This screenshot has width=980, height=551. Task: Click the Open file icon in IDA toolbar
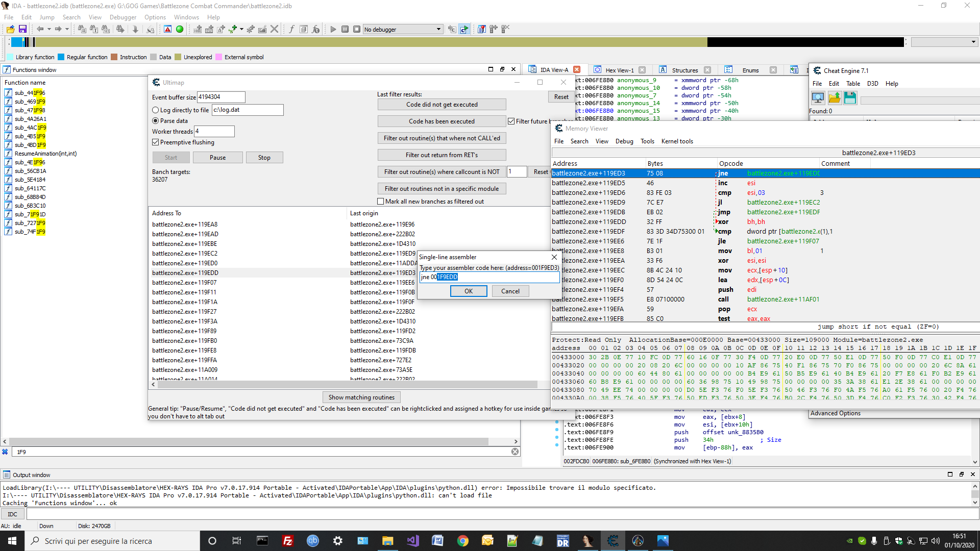tap(10, 29)
